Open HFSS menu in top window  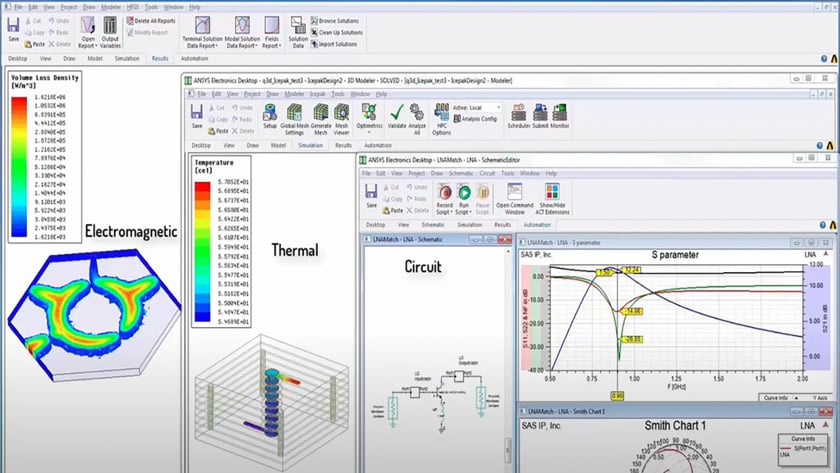[x=132, y=7]
